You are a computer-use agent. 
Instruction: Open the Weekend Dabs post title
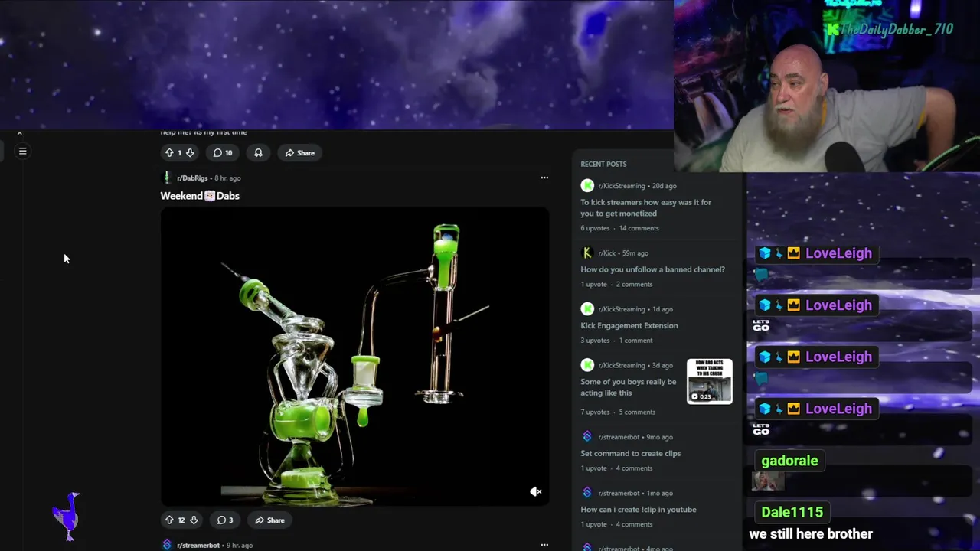click(200, 196)
